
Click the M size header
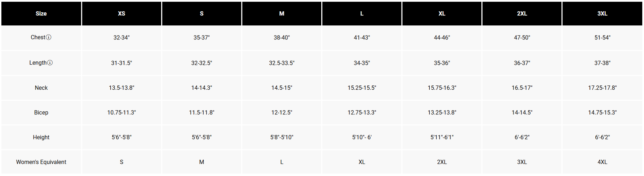(282, 14)
